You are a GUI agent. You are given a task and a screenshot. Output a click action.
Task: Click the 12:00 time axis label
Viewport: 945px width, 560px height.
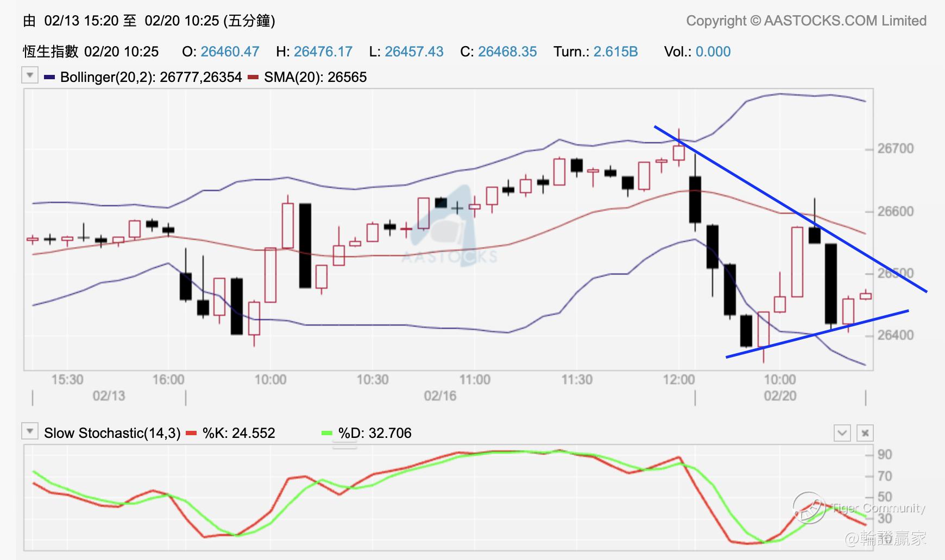click(x=679, y=379)
